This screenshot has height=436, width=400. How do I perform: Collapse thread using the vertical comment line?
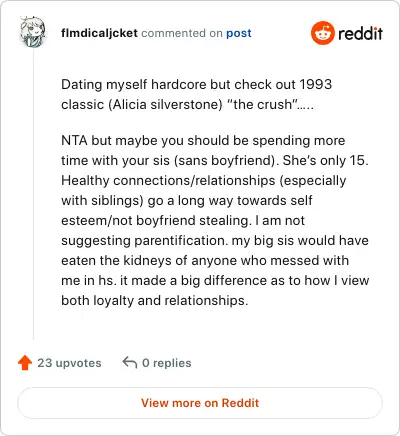(x=33, y=193)
